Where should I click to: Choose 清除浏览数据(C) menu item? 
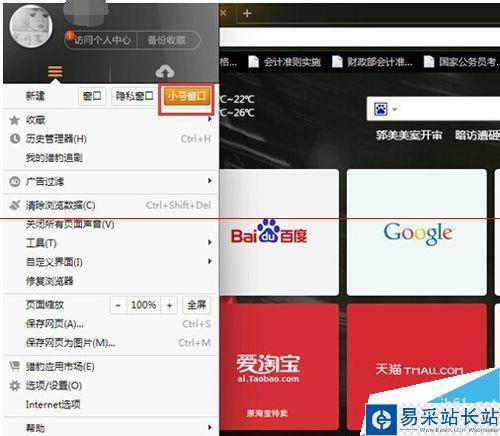pos(110,205)
